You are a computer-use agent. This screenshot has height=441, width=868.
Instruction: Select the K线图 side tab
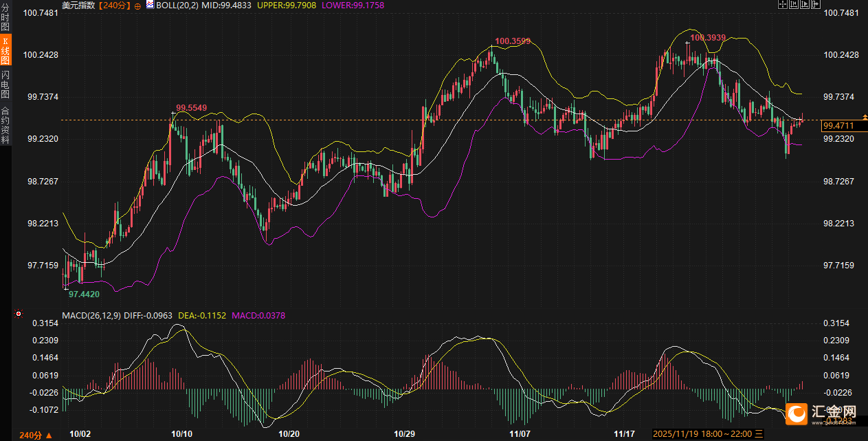pos(5,52)
